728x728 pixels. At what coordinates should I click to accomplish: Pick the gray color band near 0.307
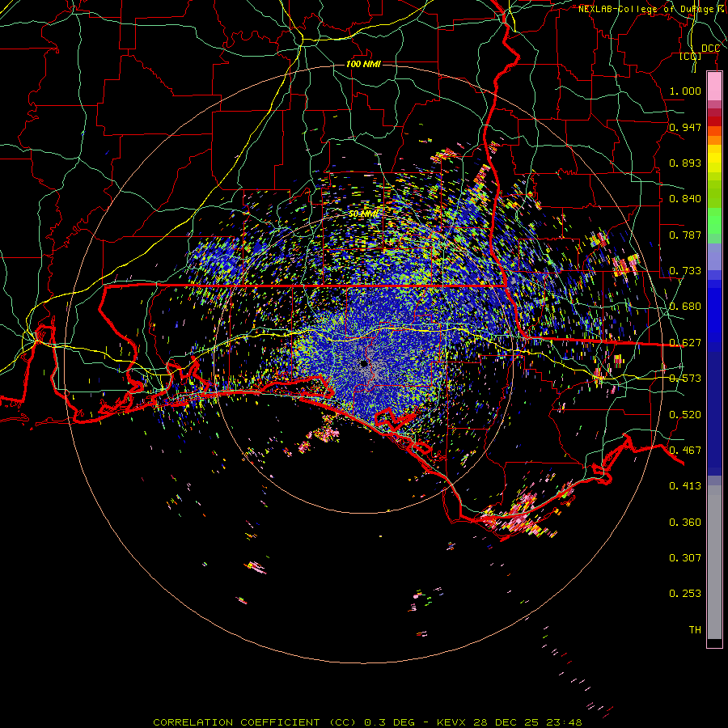coord(714,562)
